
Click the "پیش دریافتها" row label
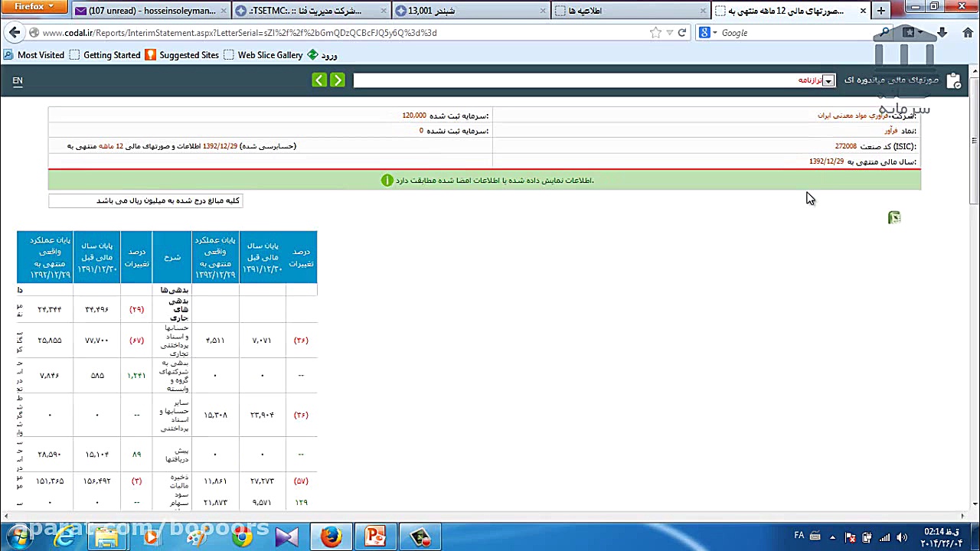tap(178, 455)
